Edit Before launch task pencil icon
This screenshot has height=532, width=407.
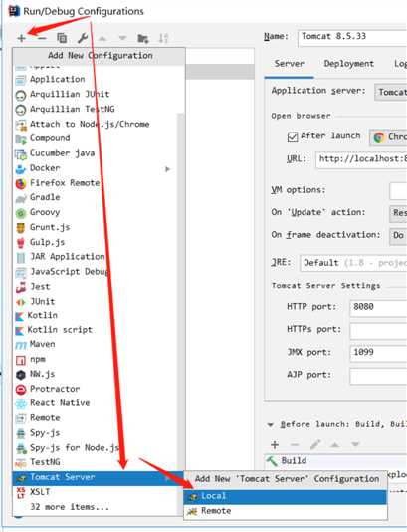(x=315, y=444)
